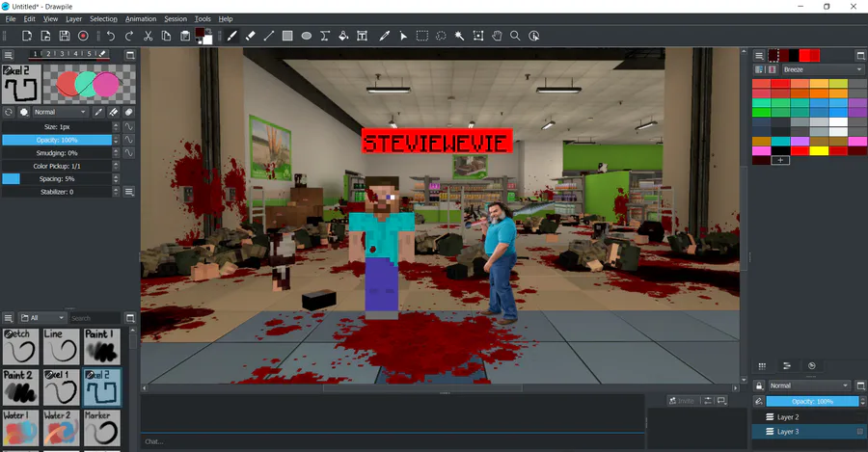
Task: Select the Rectangle tool
Action: (287, 36)
